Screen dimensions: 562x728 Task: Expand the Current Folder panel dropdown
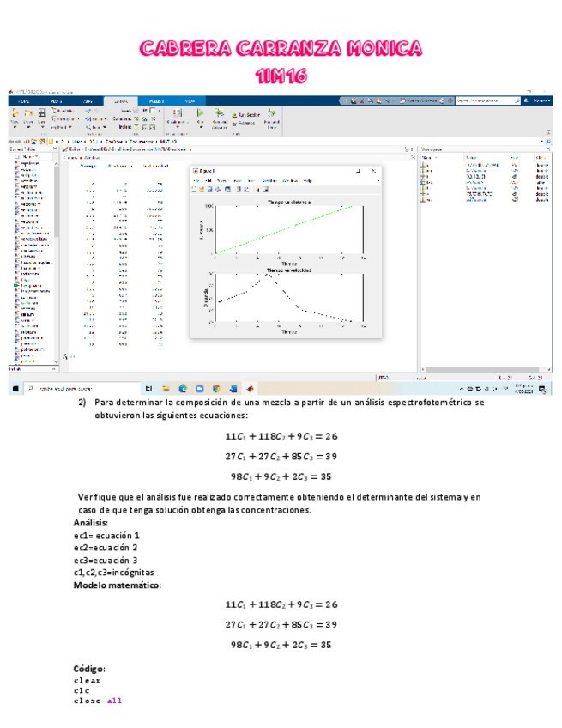click(55, 149)
